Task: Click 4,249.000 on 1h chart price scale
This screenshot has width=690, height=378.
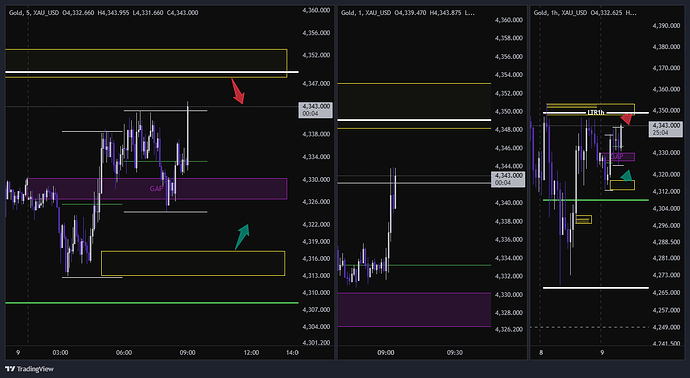Action: [667, 327]
